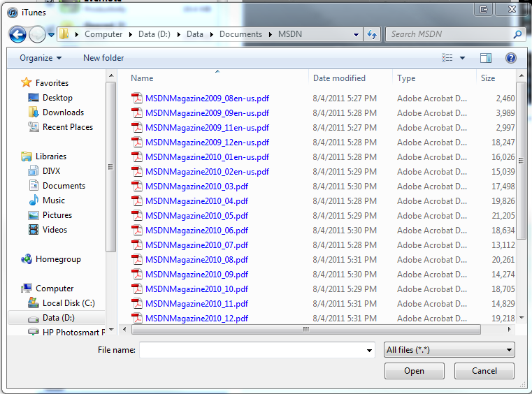Click the iTunes icon in title bar

pyautogui.click(x=13, y=13)
